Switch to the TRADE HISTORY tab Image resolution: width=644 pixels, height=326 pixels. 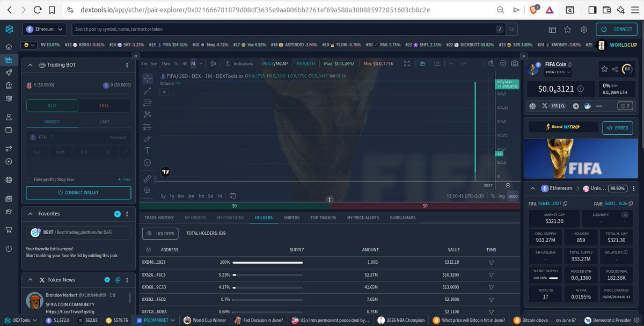pos(159,218)
